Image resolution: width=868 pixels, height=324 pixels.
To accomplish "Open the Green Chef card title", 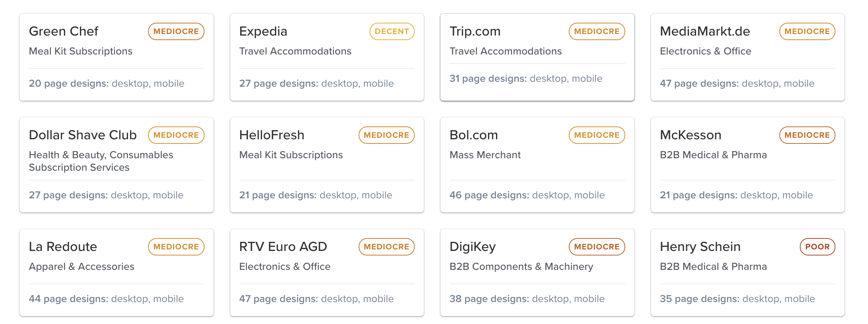I will tap(63, 31).
